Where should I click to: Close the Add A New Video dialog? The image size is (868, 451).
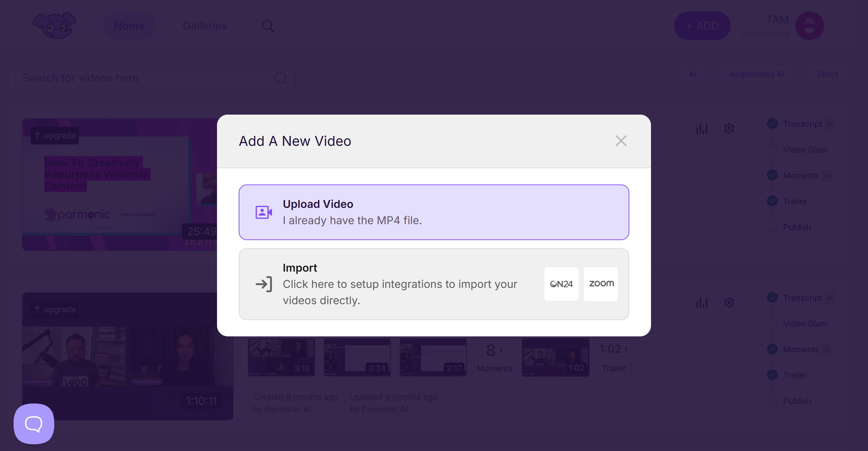pos(621,141)
